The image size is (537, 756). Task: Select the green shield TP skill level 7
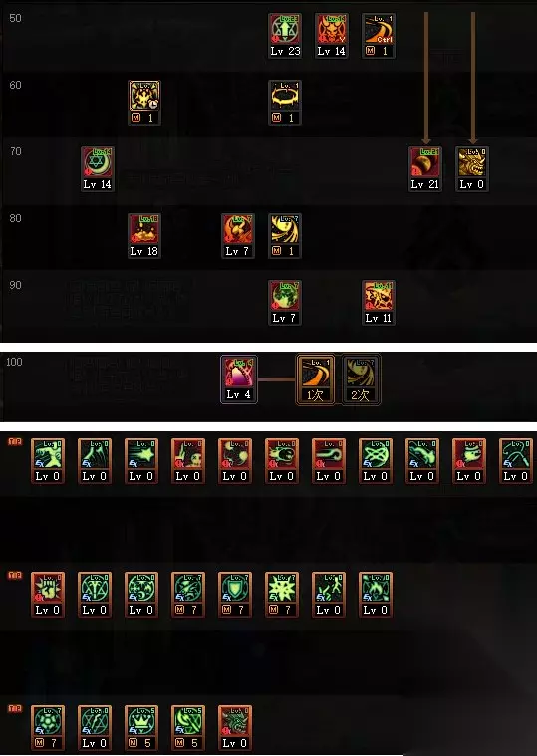coord(235,595)
